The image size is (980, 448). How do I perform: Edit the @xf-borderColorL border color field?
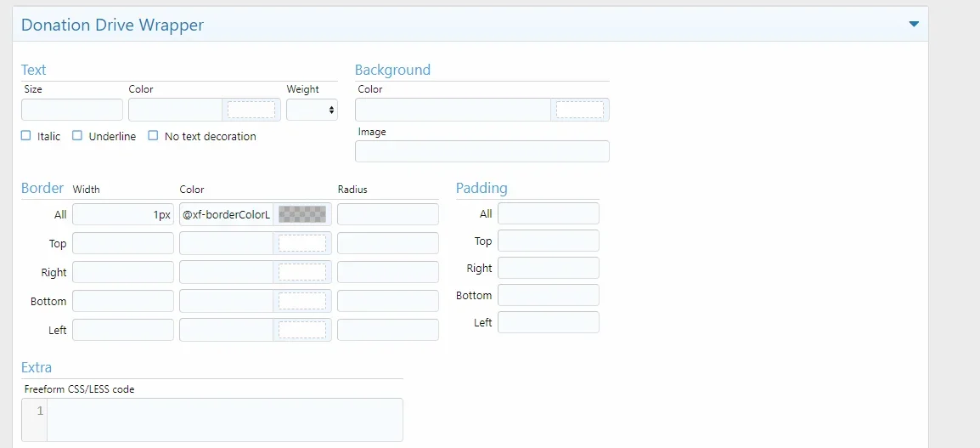pyautogui.click(x=226, y=214)
